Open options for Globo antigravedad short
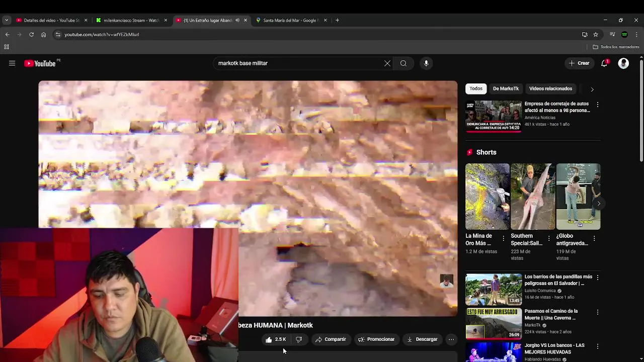The height and width of the screenshot is (362, 644). tap(594, 239)
